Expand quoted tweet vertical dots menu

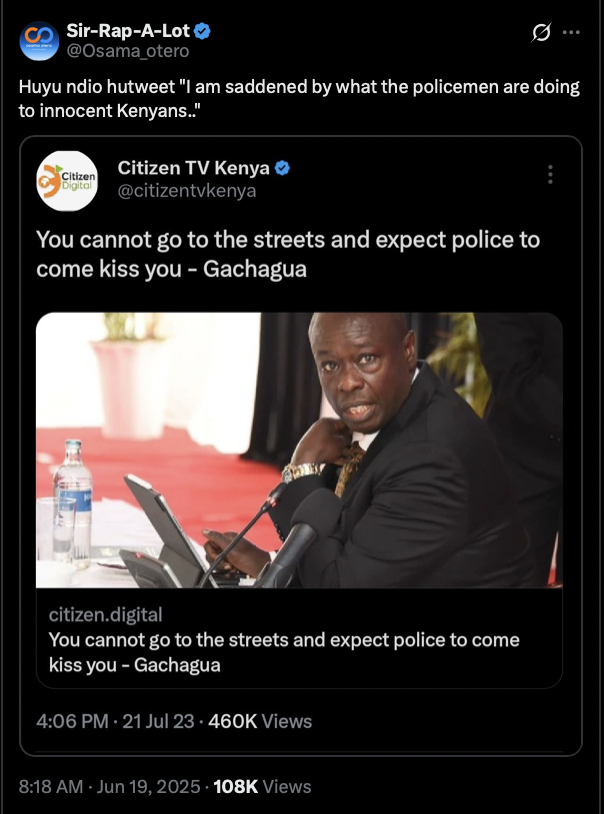click(x=551, y=174)
